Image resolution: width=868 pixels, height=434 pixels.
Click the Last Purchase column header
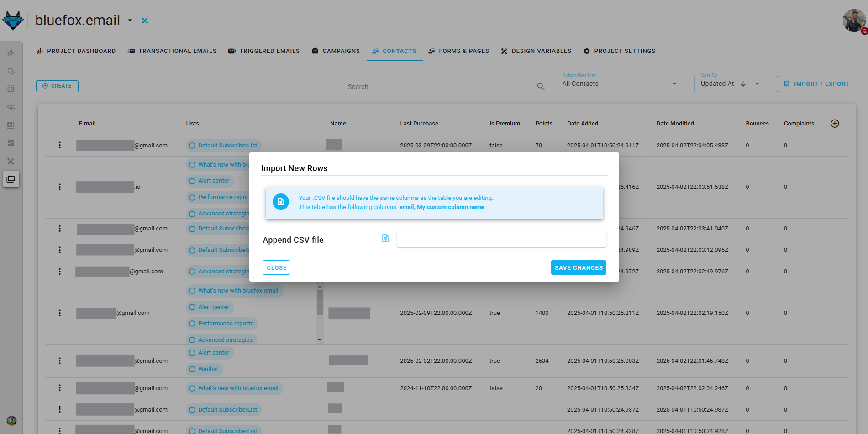click(419, 124)
